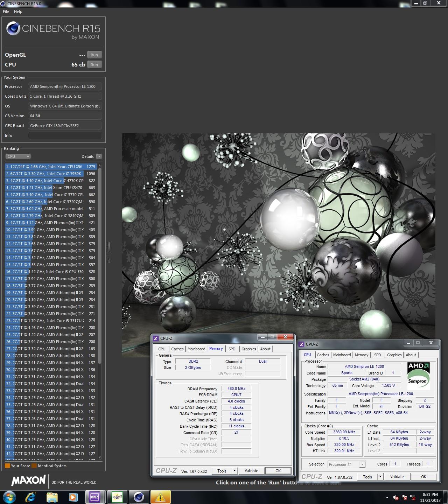This screenshot has width=448, height=504.
Task: Click OK in right CPU-Z window
Action: tap(423, 477)
